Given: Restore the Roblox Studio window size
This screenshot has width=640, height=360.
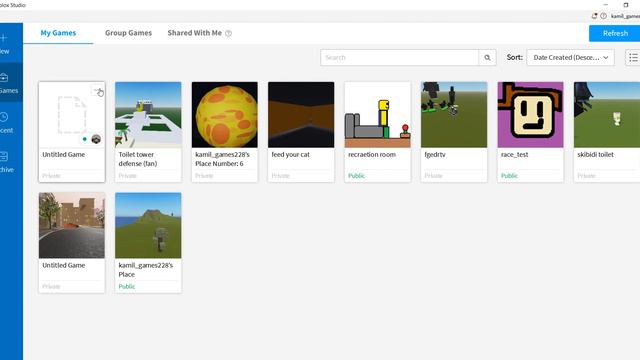Looking at the screenshot, I should [x=626, y=5].
